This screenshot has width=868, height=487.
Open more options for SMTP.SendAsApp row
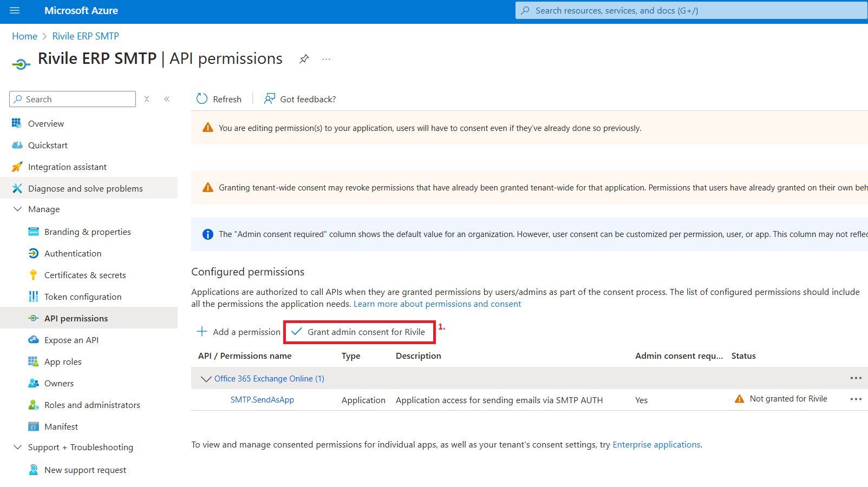[x=856, y=399]
